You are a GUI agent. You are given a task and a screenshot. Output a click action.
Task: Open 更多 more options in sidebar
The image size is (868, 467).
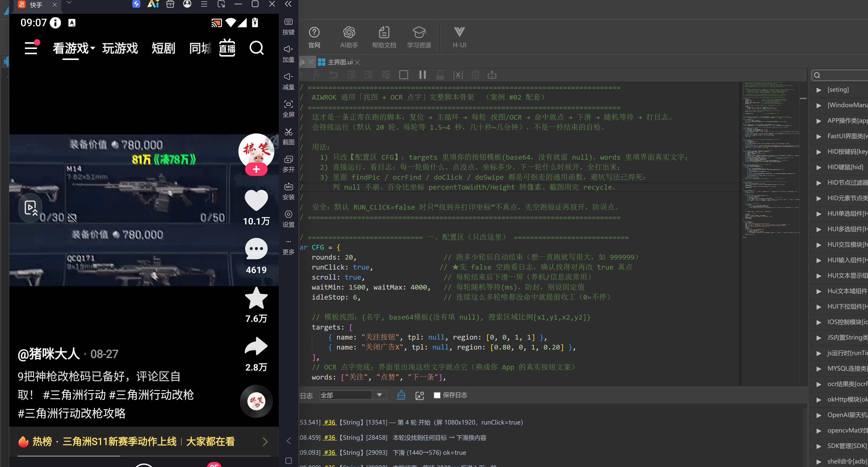pos(288,247)
